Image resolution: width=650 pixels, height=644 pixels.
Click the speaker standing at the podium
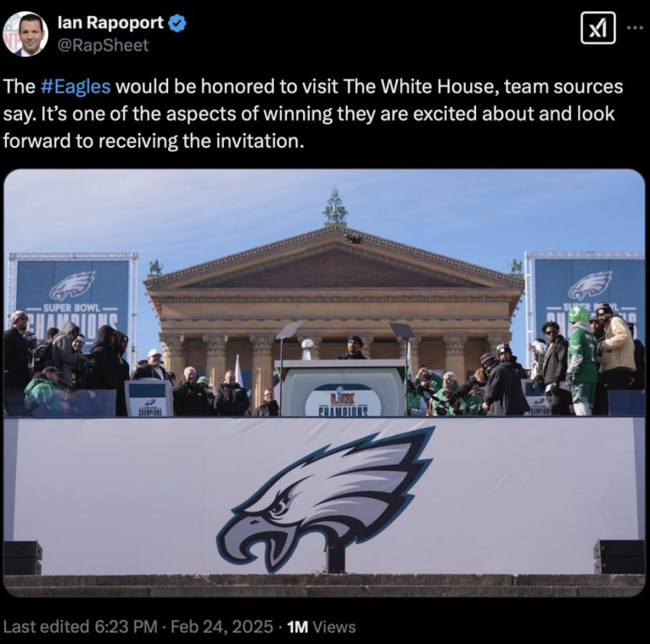pos(354,347)
